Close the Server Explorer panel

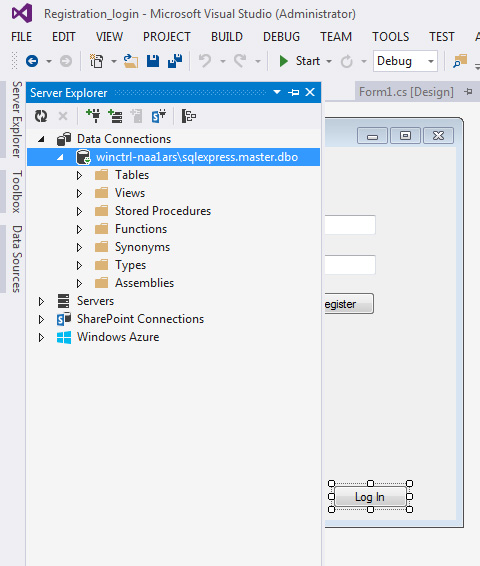pyautogui.click(x=310, y=92)
